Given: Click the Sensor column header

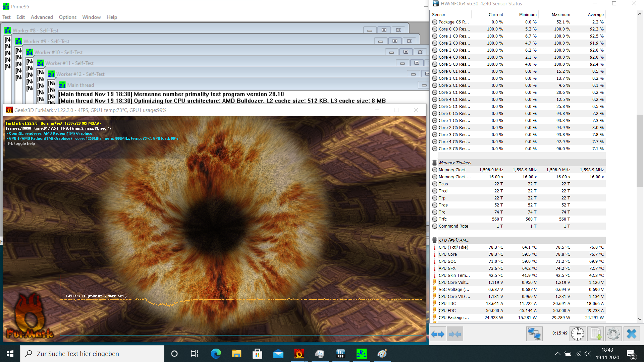Looking at the screenshot, I should pos(451,14).
